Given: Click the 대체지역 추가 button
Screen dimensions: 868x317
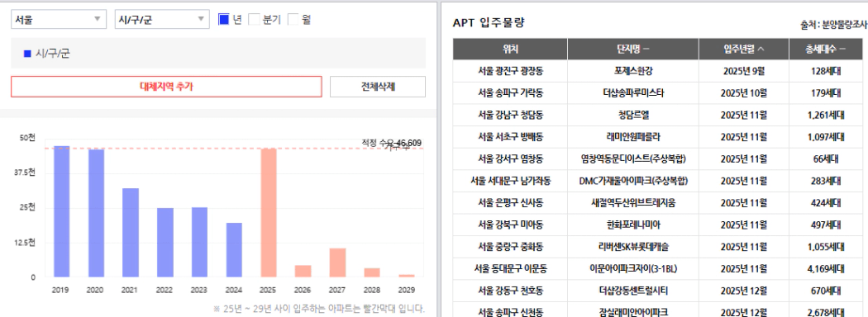Looking at the screenshot, I should tap(166, 87).
